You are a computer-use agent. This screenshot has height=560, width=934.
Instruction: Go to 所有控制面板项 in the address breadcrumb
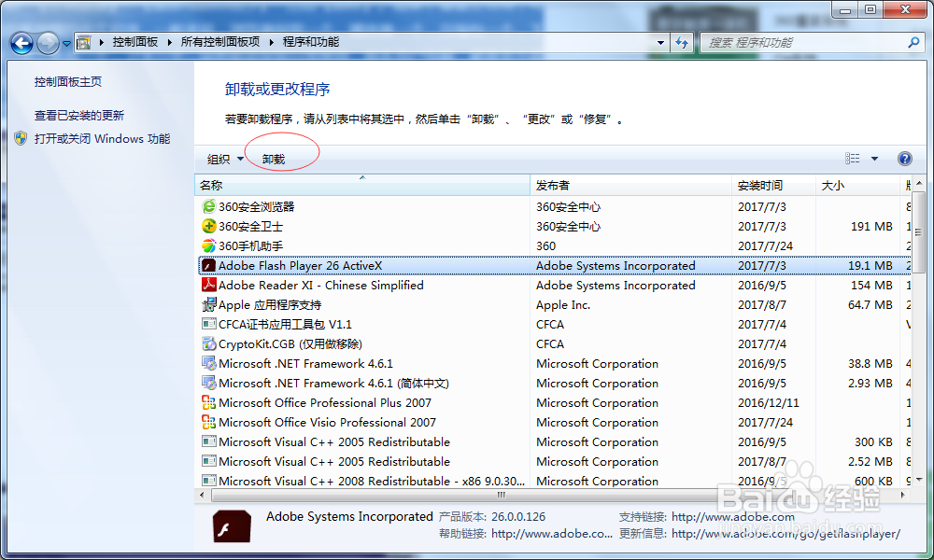point(220,42)
